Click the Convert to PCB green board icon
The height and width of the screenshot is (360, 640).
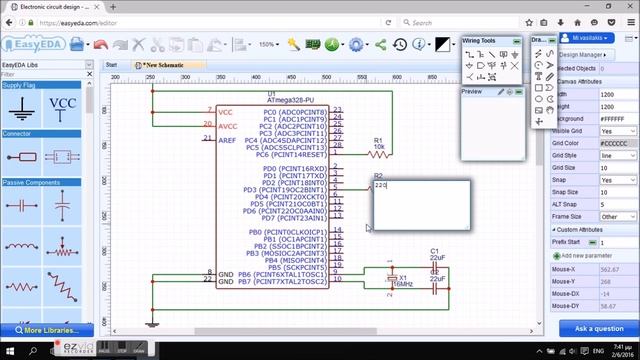pyautogui.click(x=313, y=44)
